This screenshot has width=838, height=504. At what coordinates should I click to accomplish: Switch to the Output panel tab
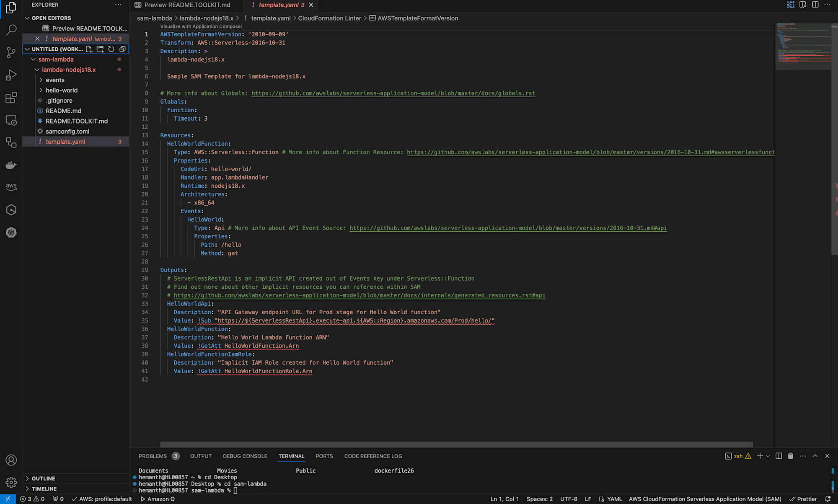click(x=201, y=456)
